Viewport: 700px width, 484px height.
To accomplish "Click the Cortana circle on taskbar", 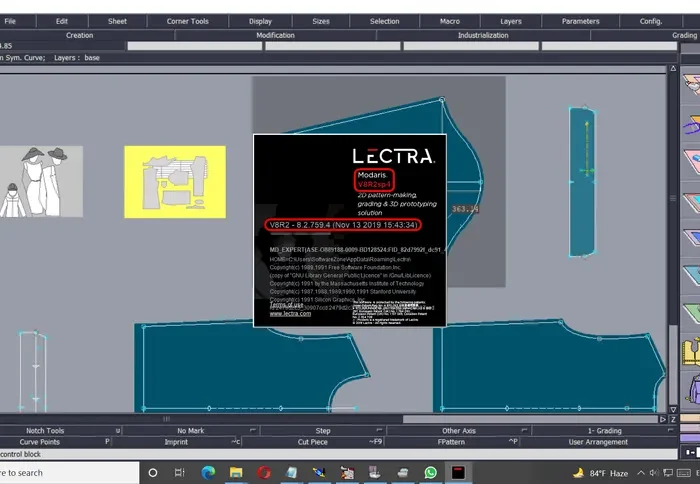I will (153, 473).
